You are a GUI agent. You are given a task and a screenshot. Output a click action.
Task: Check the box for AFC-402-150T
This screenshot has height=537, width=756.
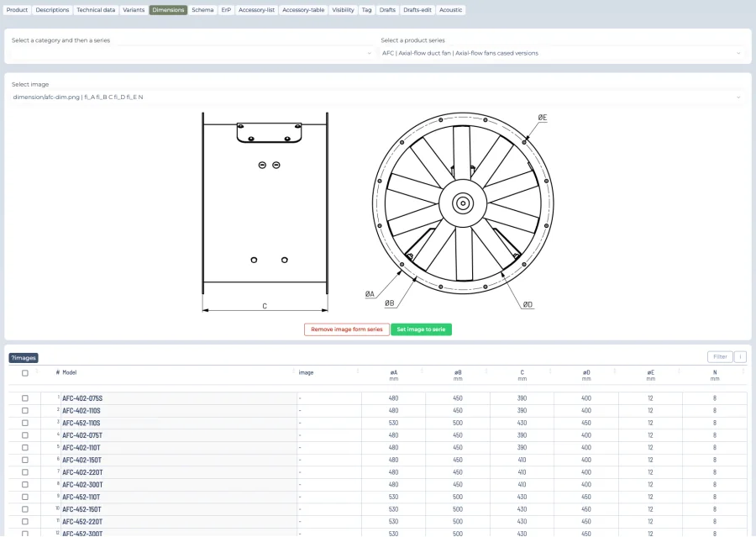[25, 461]
